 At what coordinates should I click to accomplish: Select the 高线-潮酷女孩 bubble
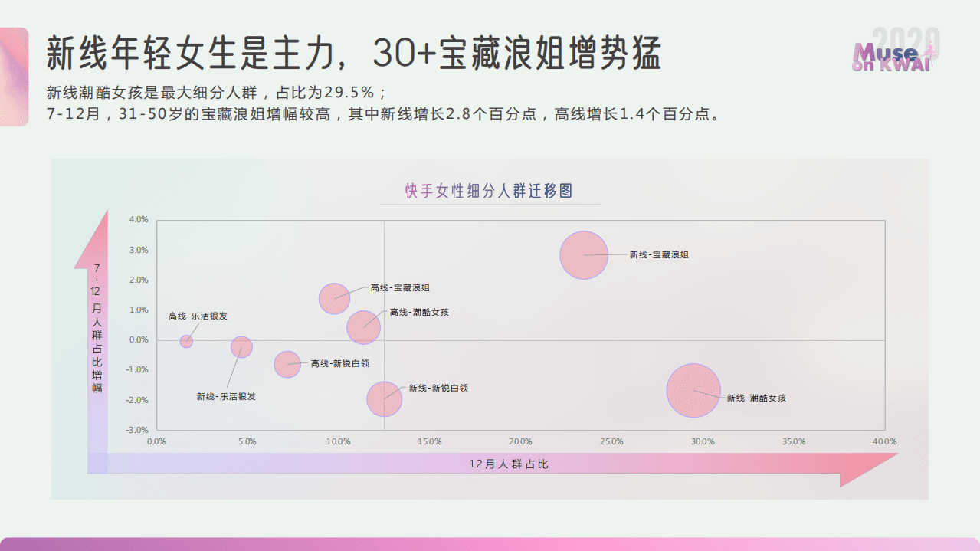pos(362,327)
